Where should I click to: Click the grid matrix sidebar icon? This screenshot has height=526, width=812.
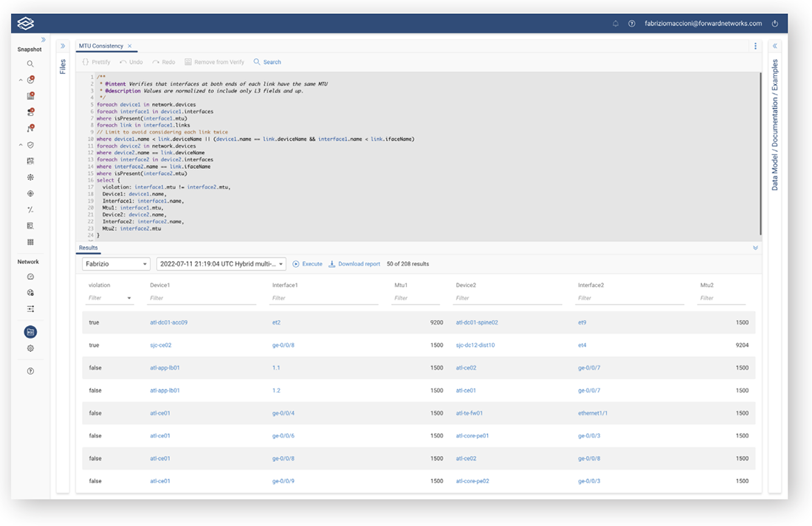click(x=30, y=242)
